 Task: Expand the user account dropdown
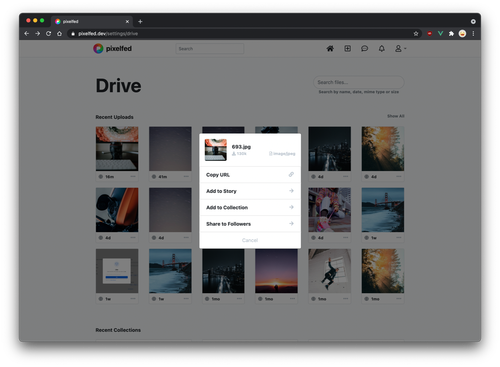pyautogui.click(x=400, y=49)
